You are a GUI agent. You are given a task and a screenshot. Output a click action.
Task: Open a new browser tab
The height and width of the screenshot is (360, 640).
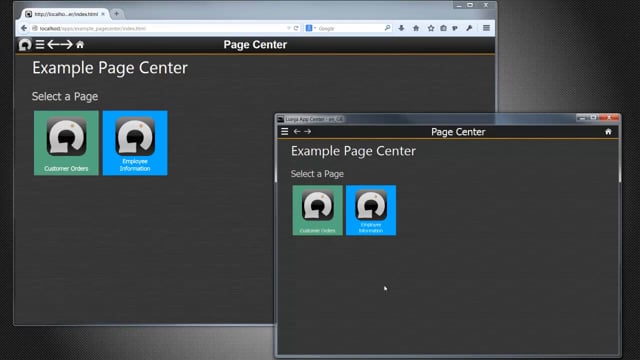116,14
